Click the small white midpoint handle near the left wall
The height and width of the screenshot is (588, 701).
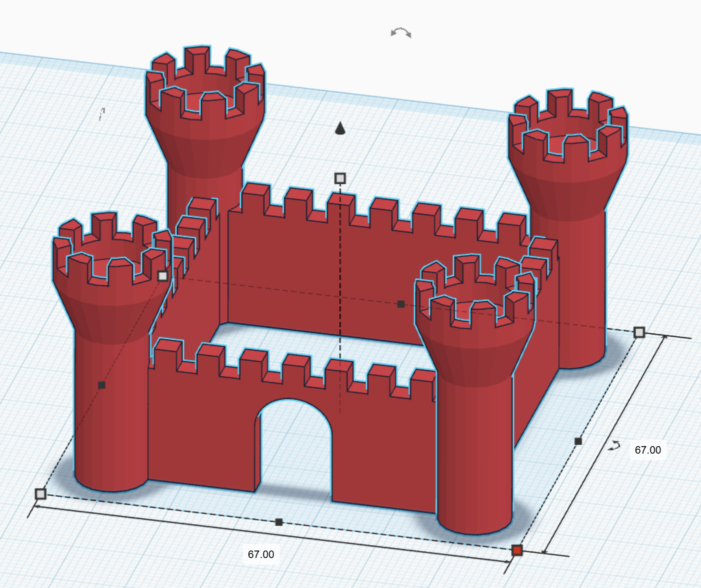(x=163, y=275)
